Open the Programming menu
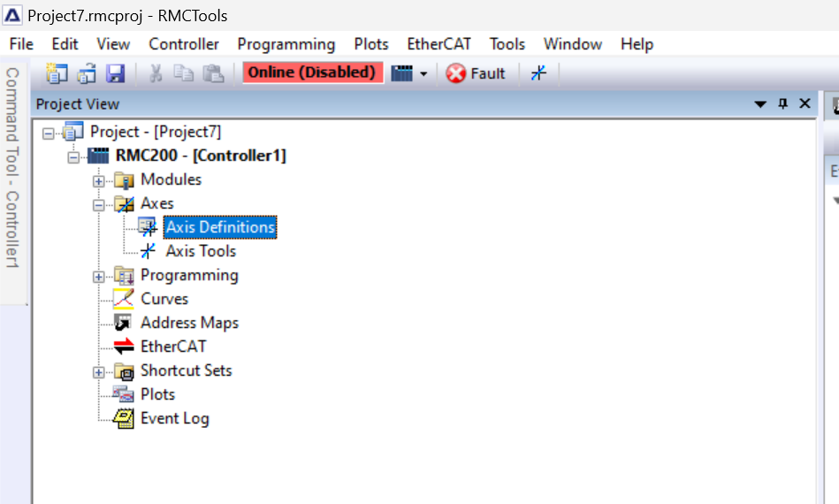Screen dimensions: 839x504 (286, 44)
